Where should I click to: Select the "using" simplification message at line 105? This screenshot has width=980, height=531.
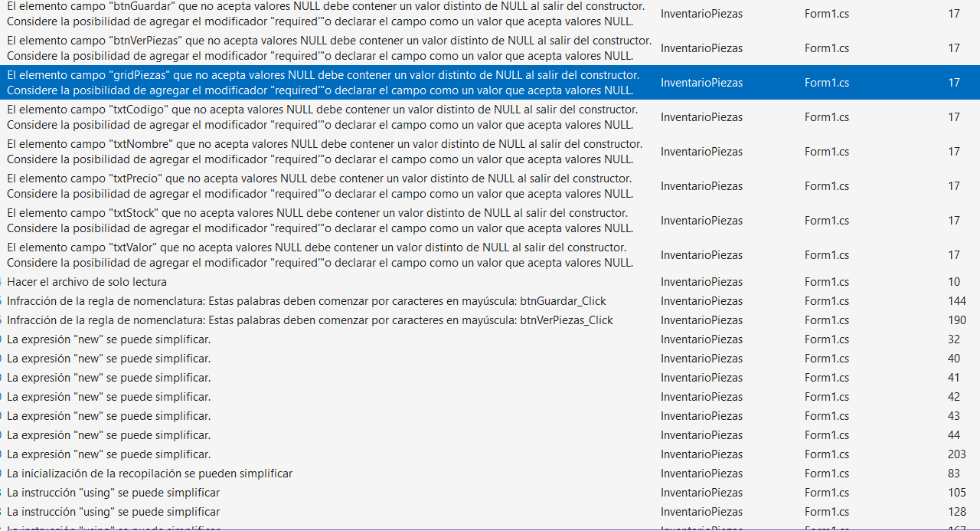[113, 493]
